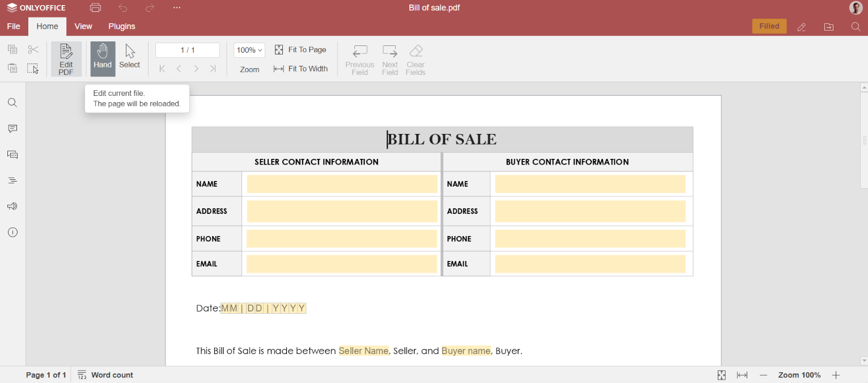This screenshot has width=868, height=383.
Task: Click the Cut scissors icon
Action: (x=33, y=50)
